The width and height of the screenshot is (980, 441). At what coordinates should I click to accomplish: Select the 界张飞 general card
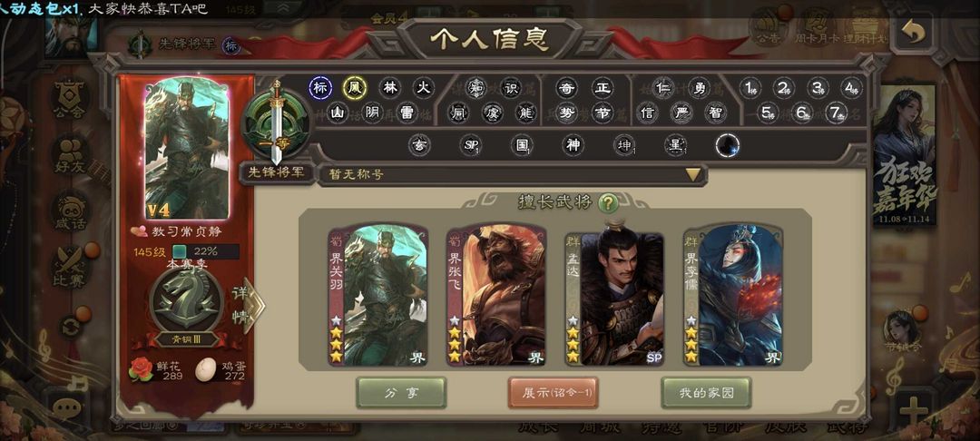pos(496,295)
